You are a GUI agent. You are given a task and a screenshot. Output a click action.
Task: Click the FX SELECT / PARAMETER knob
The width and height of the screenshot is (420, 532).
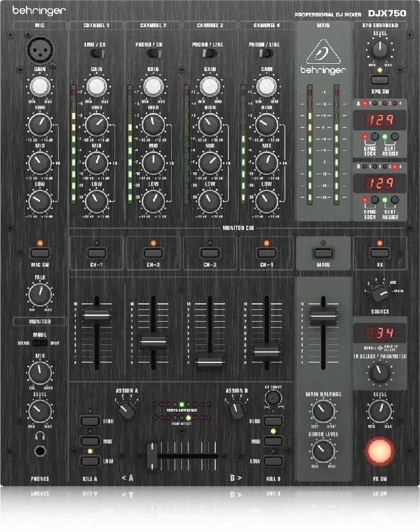[x=379, y=373]
